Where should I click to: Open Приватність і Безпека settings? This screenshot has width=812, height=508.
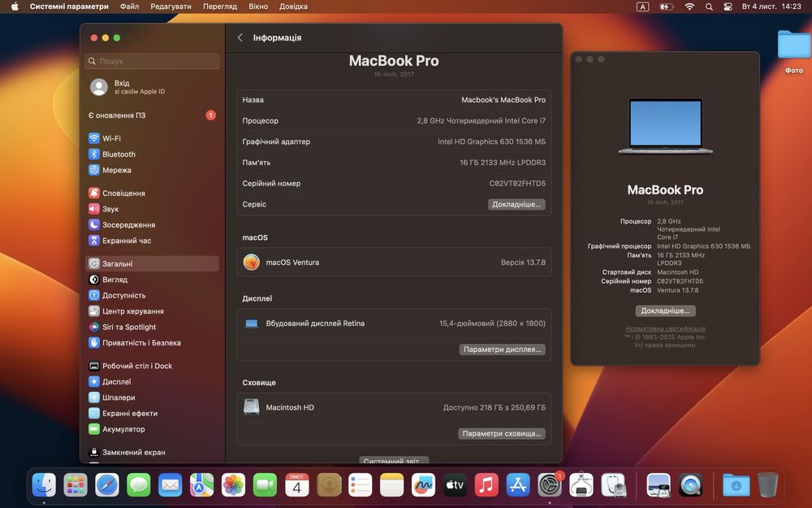pos(153,343)
